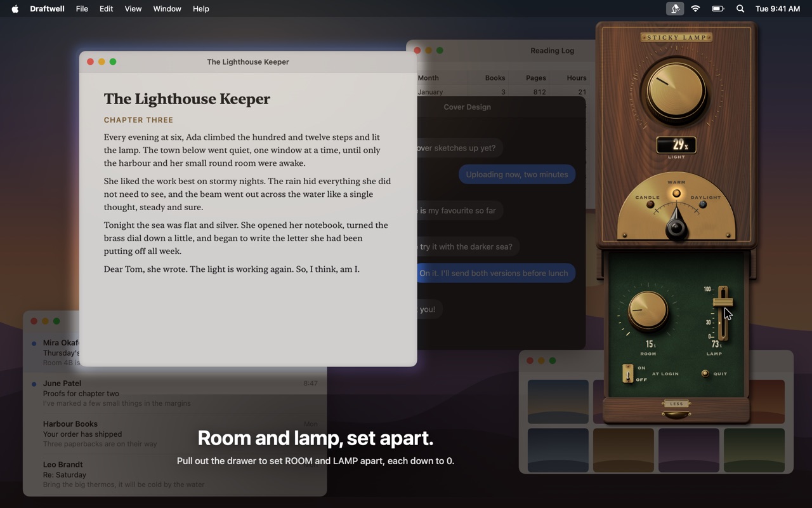
Task: Click the brass Quit button
Action: 705,373
